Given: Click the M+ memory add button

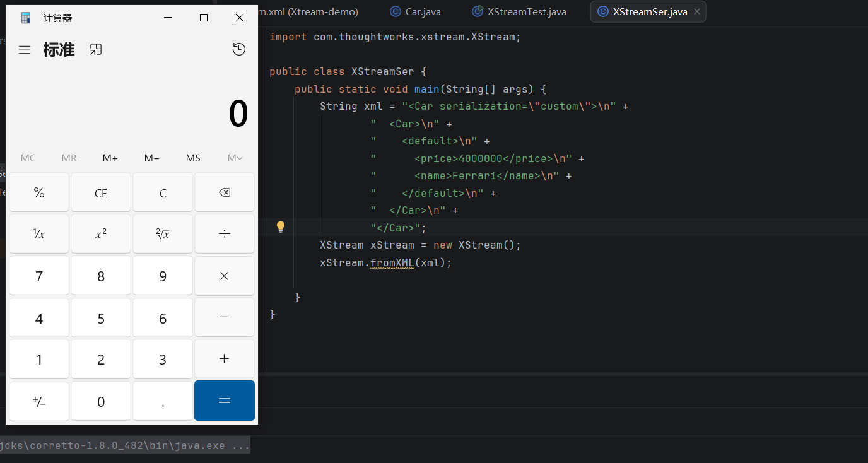Looking at the screenshot, I should pos(110,158).
